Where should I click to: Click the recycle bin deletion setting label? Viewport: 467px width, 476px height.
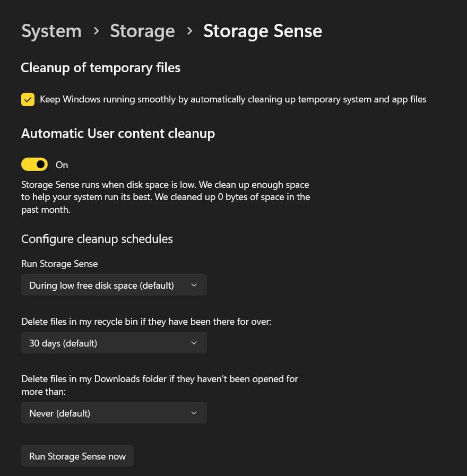[146, 322]
